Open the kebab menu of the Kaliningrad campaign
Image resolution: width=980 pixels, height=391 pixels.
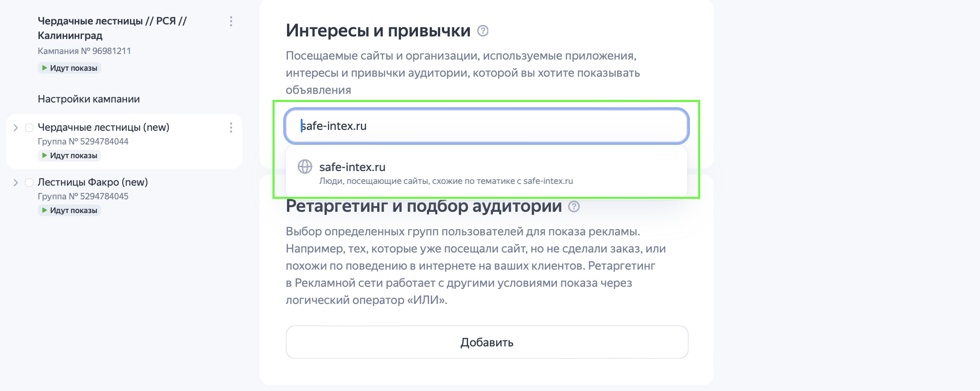click(231, 21)
